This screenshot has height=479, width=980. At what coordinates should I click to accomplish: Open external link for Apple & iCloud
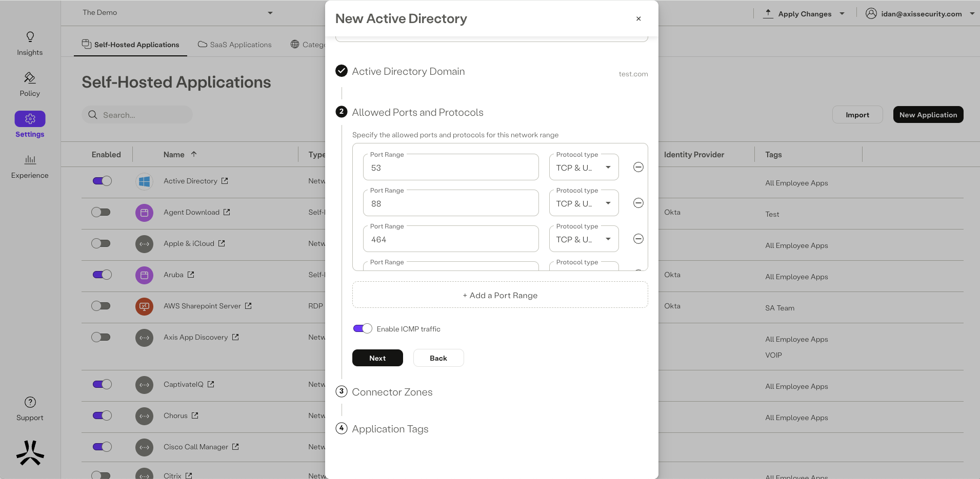click(x=222, y=243)
